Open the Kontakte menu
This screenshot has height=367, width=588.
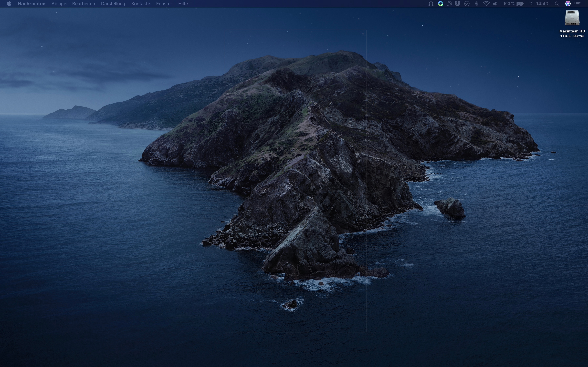click(x=141, y=4)
